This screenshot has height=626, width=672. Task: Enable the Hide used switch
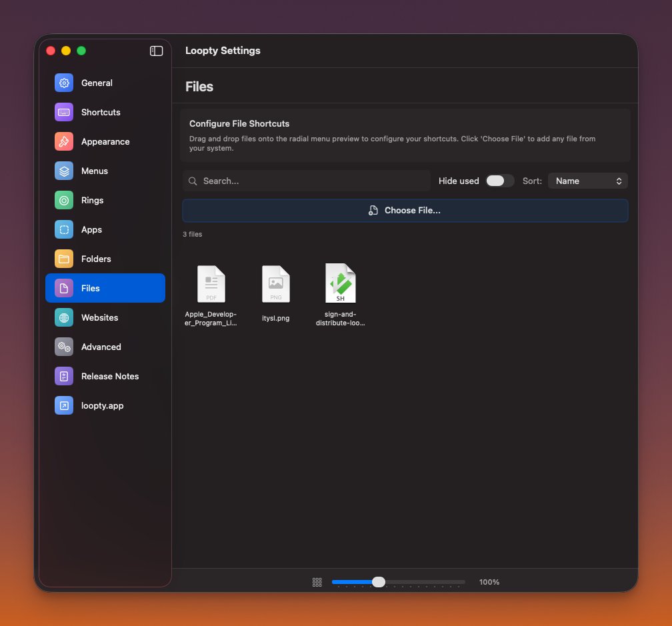[499, 181]
